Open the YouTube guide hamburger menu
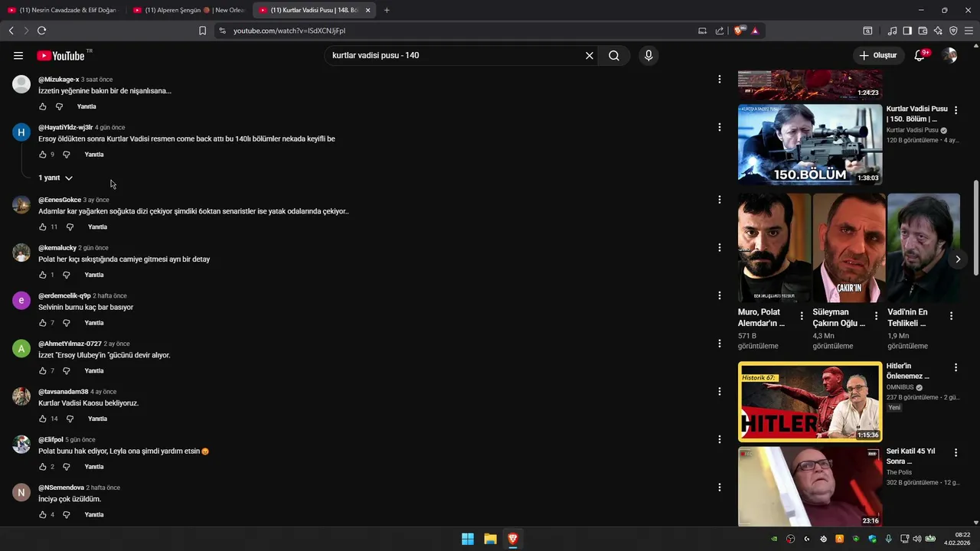The height and width of the screenshot is (551, 980). click(x=18, y=55)
